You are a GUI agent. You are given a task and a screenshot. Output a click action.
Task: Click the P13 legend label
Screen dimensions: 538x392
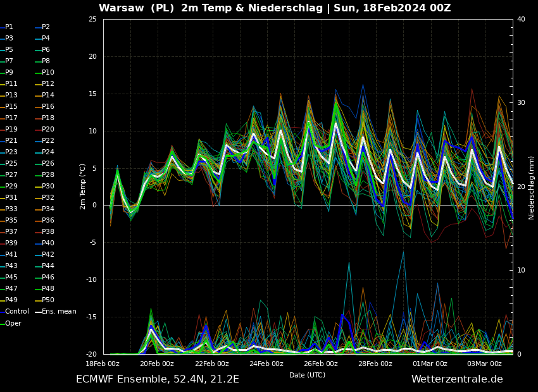(11, 95)
